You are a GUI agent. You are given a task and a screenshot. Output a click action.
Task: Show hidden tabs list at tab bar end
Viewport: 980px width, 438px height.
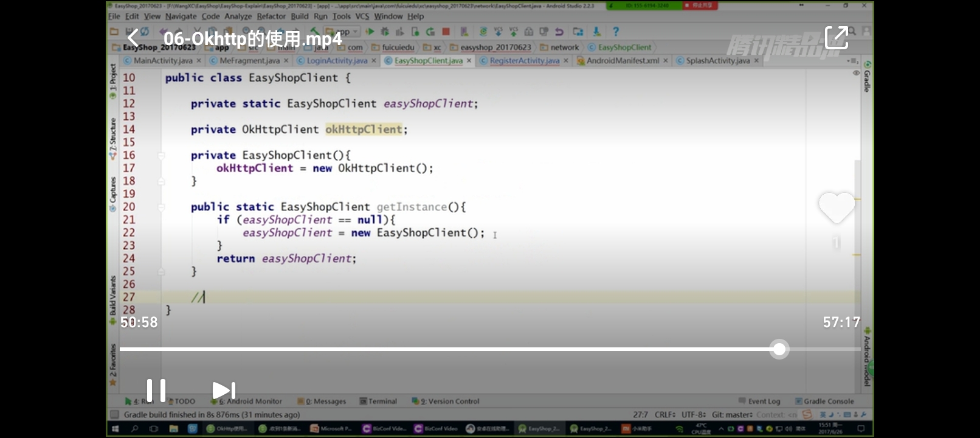[x=852, y=61]
